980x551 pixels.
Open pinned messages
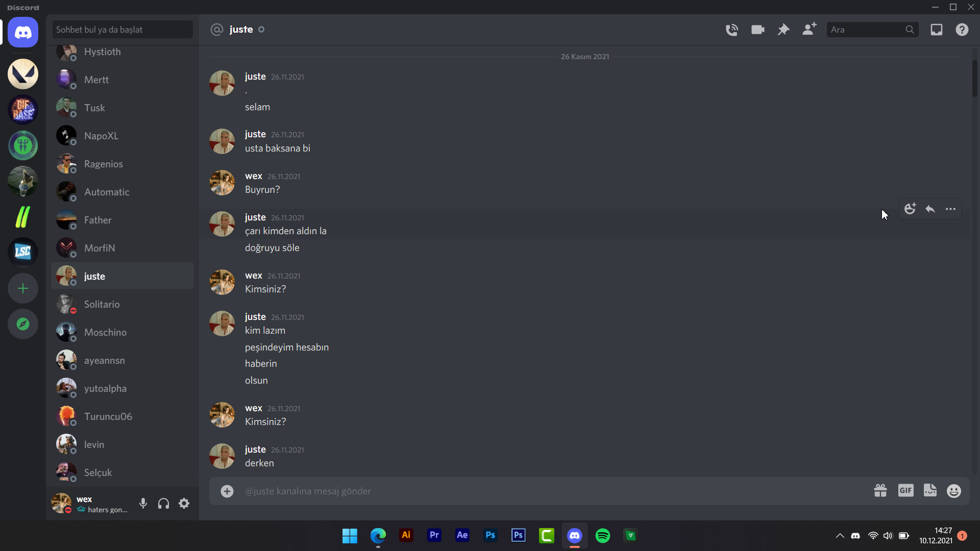tap(783, 30)
